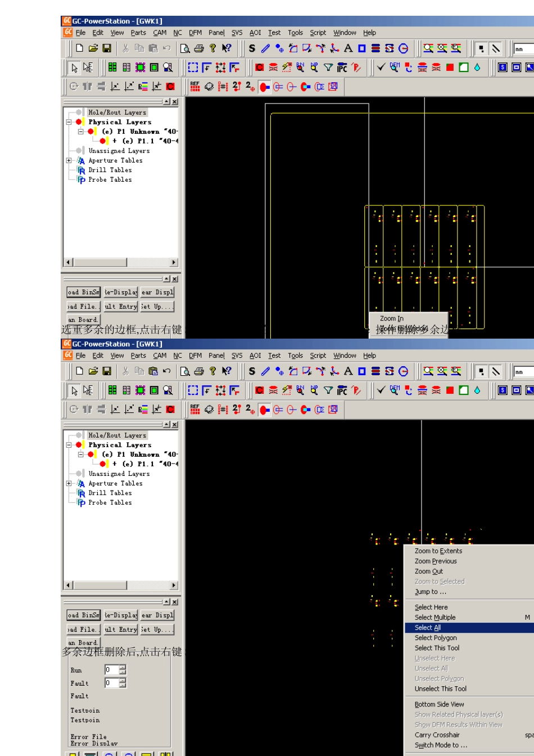Click Run value spinner arrows in lower panel
This screenshot has height=756, width=534.
(123, 670)
